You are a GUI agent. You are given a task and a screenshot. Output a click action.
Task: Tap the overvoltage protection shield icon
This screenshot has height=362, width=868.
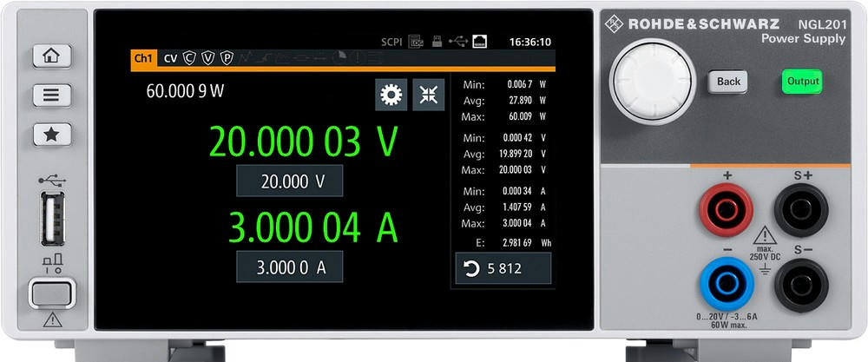point(207,59)
